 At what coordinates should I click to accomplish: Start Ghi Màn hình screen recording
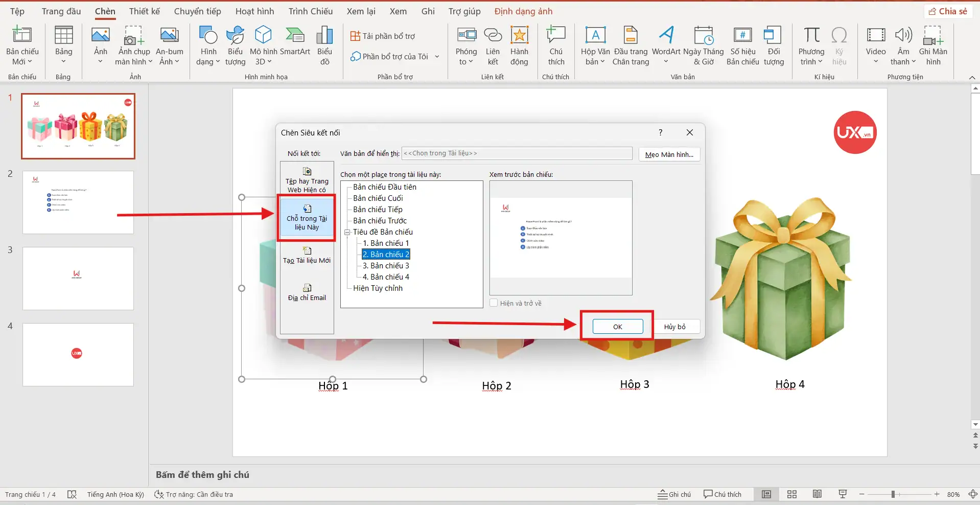pos(934,45)
